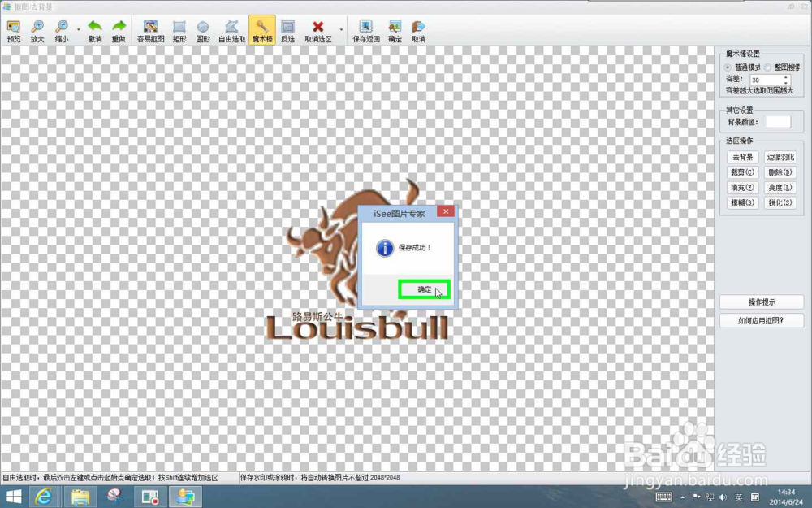
Task: Click the Louisbull logo text on canvas
Action: [x=356, y=327]
